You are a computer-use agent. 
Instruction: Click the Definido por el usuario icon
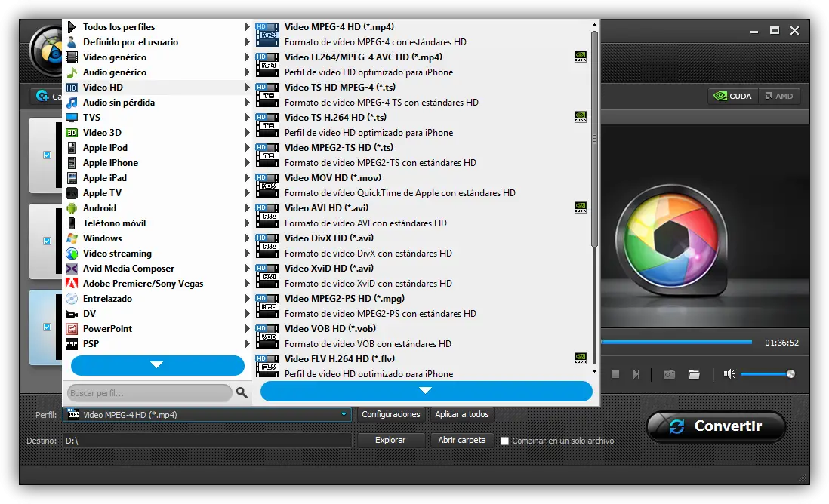(x=72, y=42)
